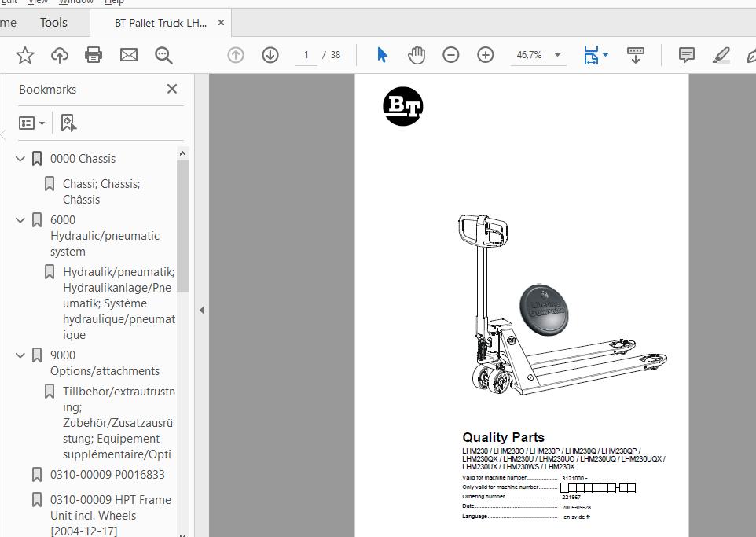Image resolution: width=756 pixels, height=537 pixels.
Task: Click the fit page width tool
Action: [x=591, y=55]
